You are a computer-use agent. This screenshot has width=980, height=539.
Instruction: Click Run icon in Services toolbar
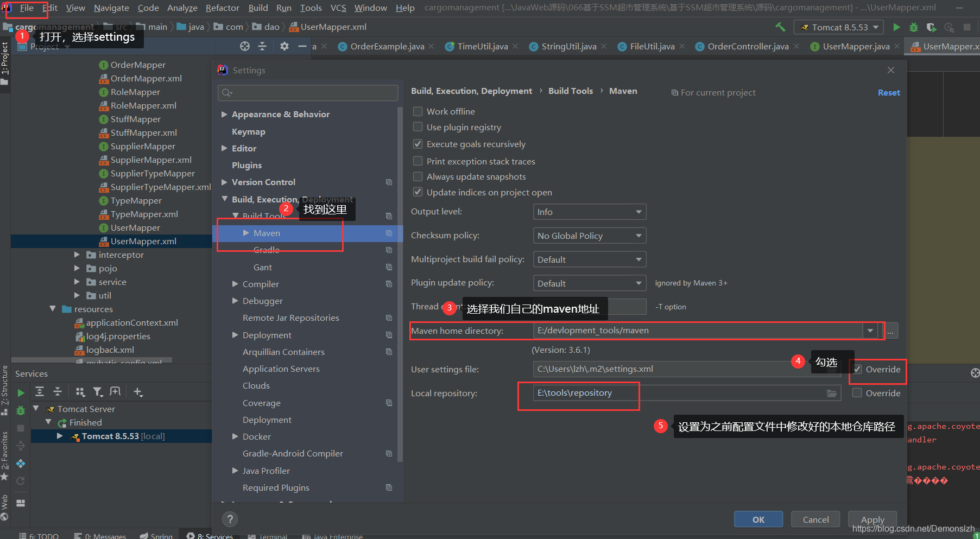(x=21, y=392)
